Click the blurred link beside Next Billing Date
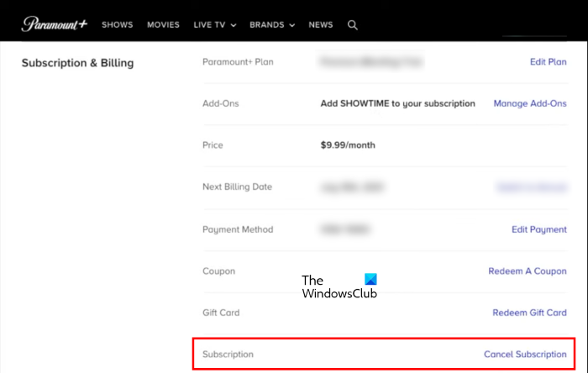This screenshot has width=588, height=373. pos(531,186)
